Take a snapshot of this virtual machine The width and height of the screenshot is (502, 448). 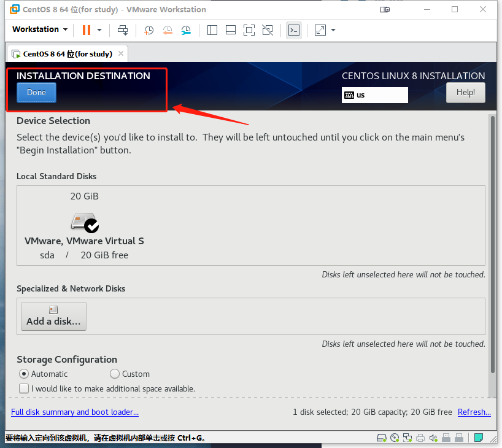click(x=149, y=30)
